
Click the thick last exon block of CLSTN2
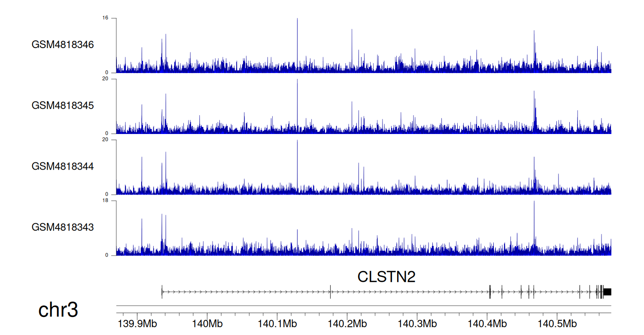coord(607,292)
